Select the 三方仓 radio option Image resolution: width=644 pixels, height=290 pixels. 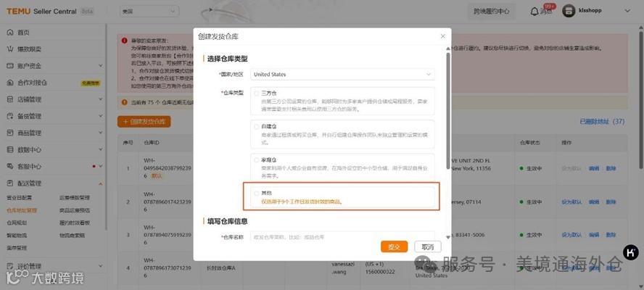(x=257, y=94)
